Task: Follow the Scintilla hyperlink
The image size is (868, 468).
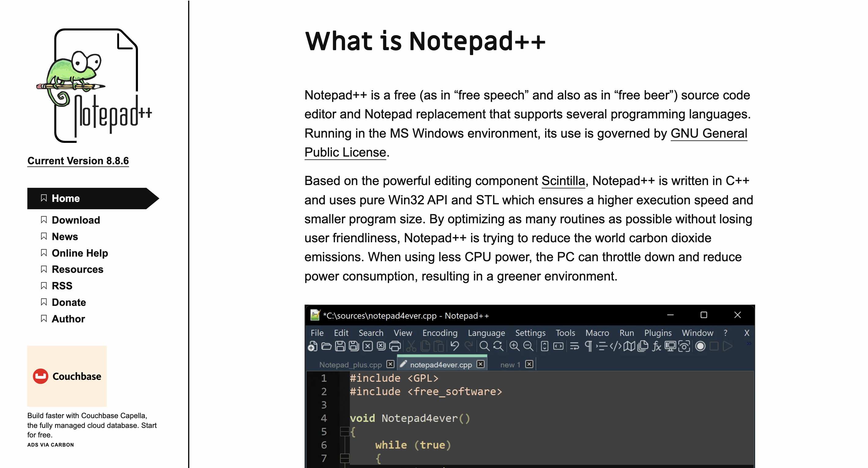Action: pos(563,181)
